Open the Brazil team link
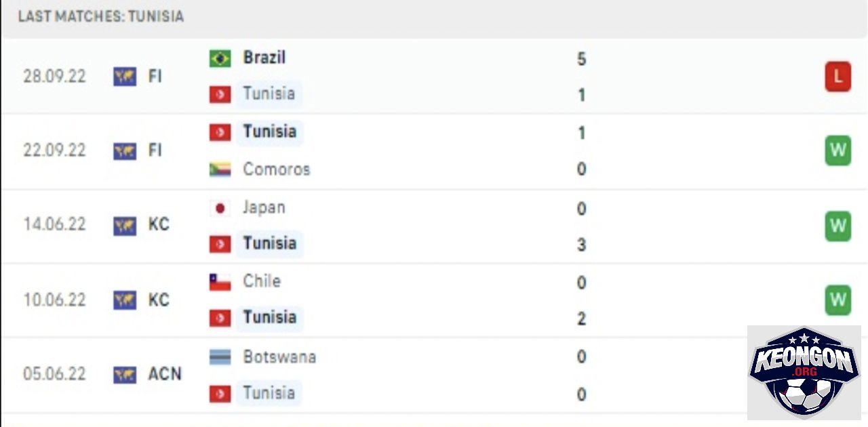This screenshot has width=868, height=427. (x=264, y=58)
